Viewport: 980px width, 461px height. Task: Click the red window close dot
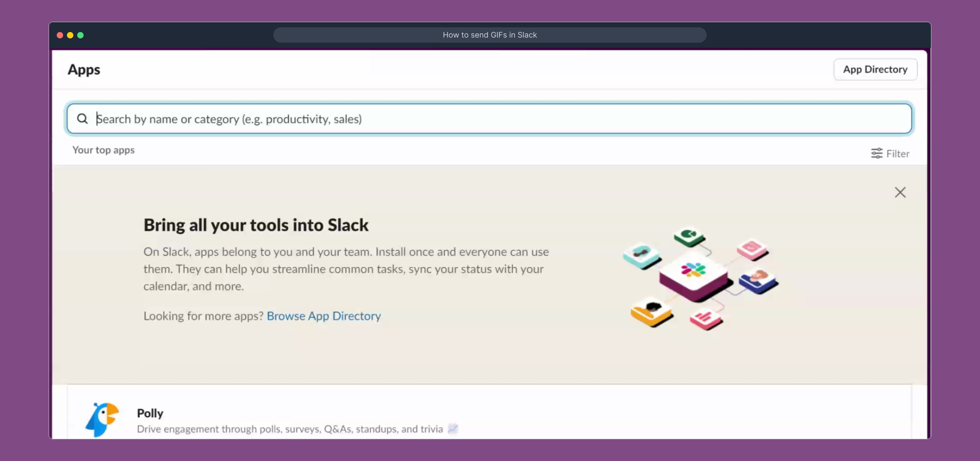pos(60,35)
